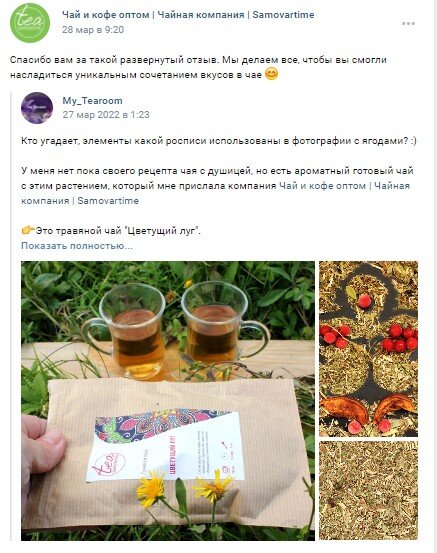Open the three-dots post options menu
Image resolution: width=437 pixels, height=553 pixels.
click(x=408, y=24)
